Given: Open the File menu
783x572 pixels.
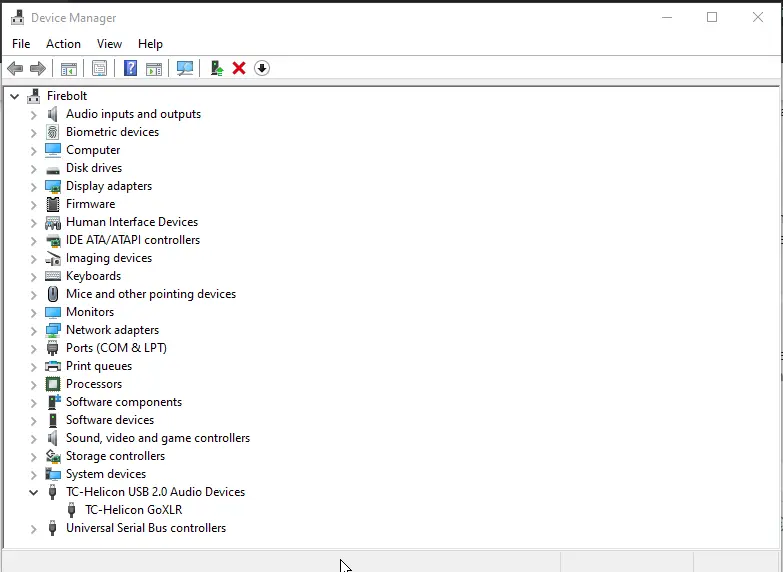Looking at the screenshot, I should tap(21, 44).
